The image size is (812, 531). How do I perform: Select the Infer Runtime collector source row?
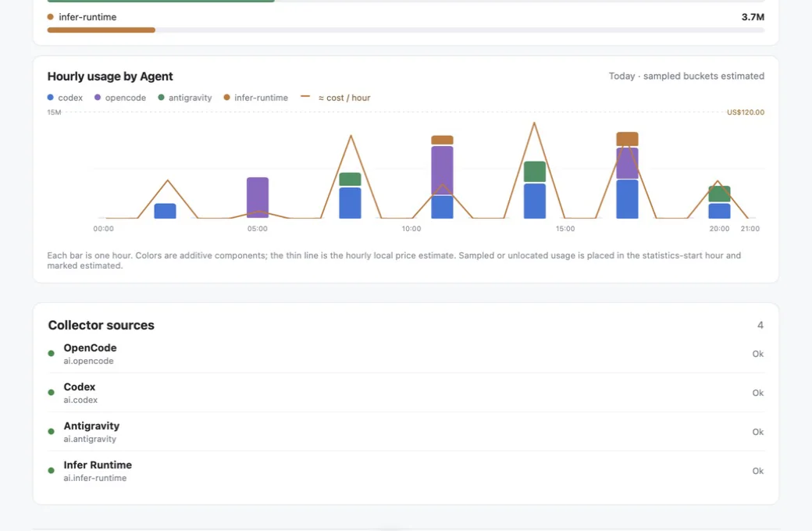(406, 471)
